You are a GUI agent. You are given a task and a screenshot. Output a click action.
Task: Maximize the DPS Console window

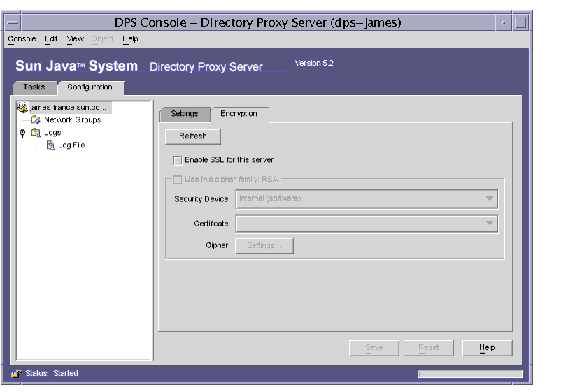pyautogui.click(x=520, y=23)
